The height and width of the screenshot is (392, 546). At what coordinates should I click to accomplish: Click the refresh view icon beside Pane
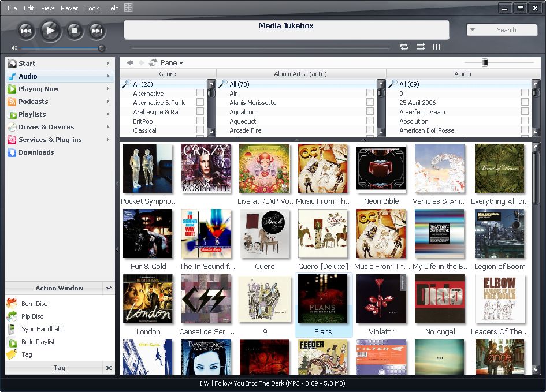[153, 62]
